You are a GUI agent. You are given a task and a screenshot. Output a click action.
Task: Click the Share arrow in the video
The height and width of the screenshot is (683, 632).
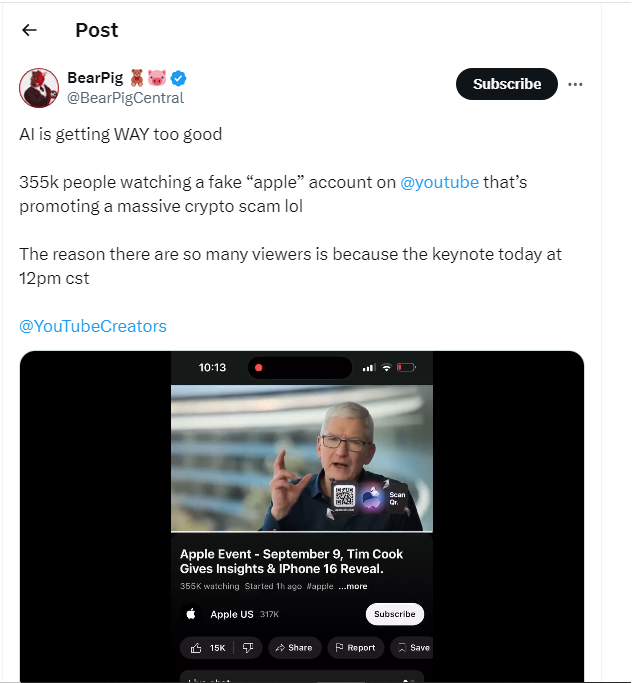(294, 648)
